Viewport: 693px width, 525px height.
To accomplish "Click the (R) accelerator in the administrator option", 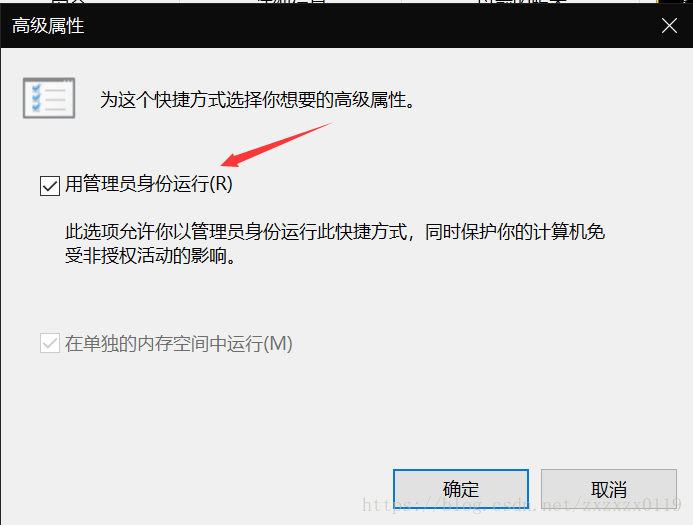I will click(x=221, y=184).
